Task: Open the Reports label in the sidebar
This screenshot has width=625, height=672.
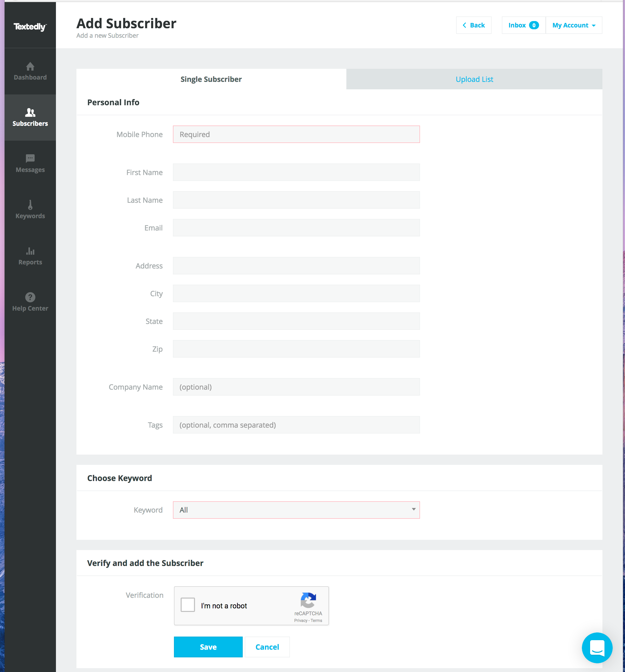Action: tap(30, 262)
